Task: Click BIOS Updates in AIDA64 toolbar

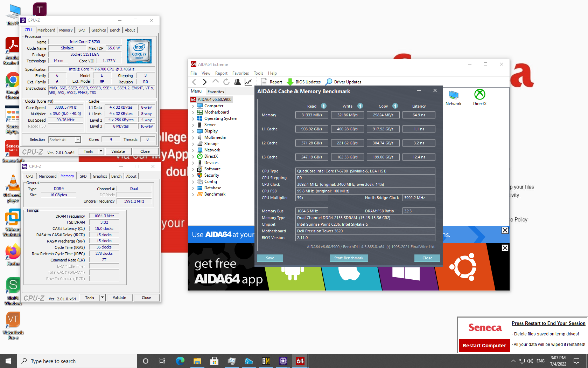Action: point(304,82)
